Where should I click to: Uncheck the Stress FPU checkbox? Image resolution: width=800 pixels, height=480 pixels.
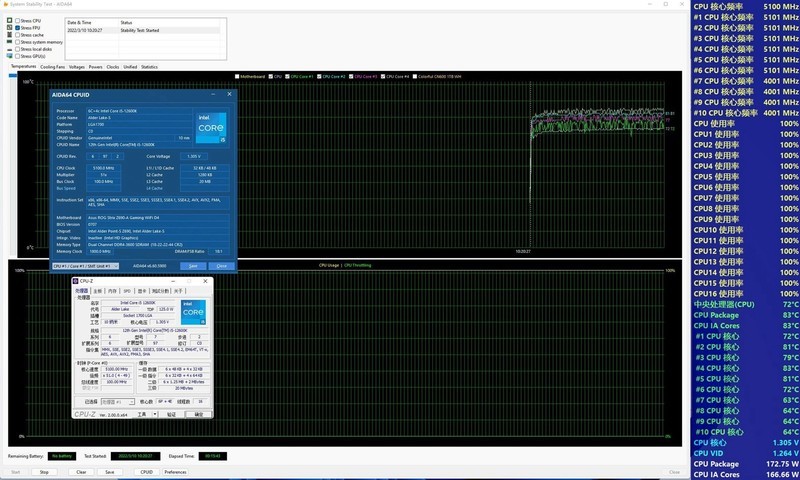[x=17, y=27]
